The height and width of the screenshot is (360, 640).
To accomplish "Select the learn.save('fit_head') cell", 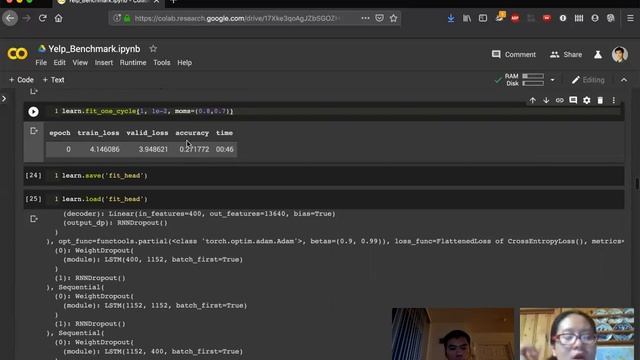I will [x=323, y=176].
